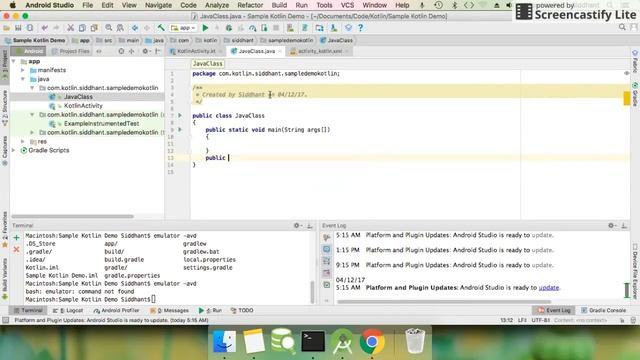Collapse first com.kotlin.siddhant.sampledemokotlin package
Screen dimensions: 640x360
click(x=32, y=88)
